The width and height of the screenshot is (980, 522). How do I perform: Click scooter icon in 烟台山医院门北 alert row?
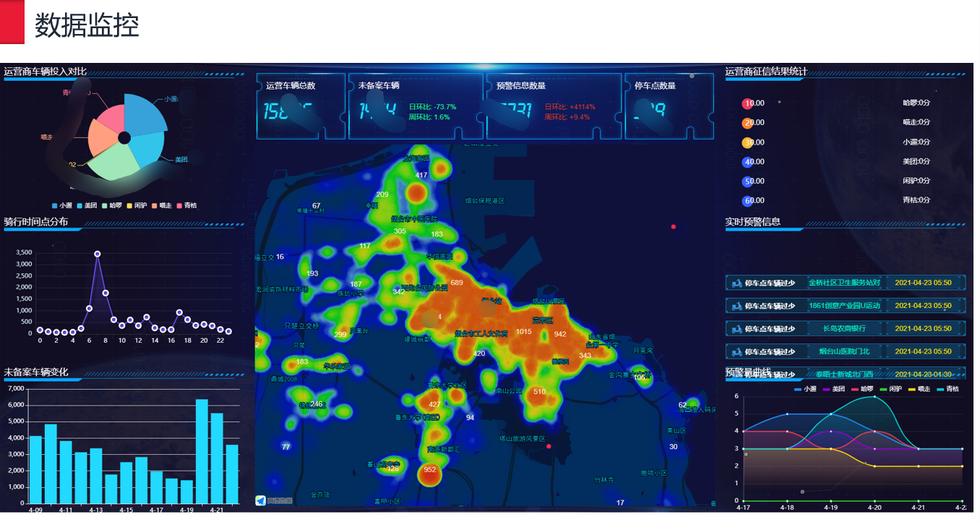click(x=737, y=352)
